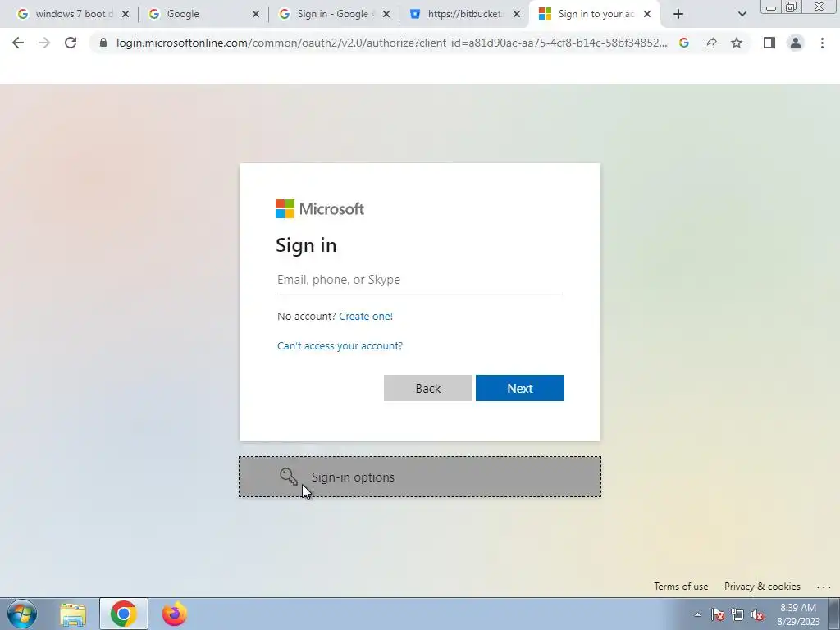
Task: Open the Windows Start menu orb
Action: [22, 614]
